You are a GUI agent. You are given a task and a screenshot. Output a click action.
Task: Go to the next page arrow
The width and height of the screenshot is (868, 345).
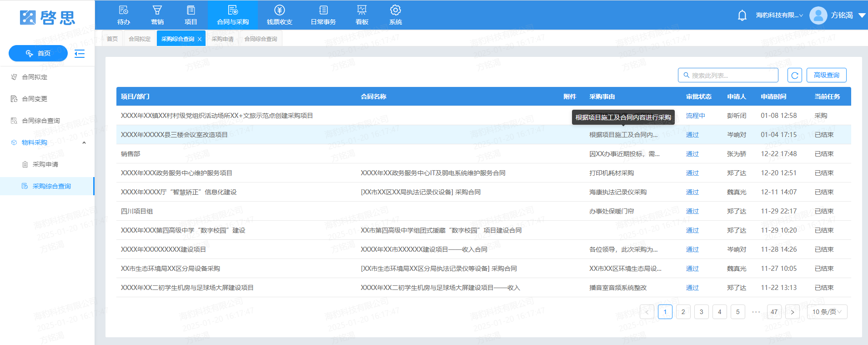pyautogui.click(x=792, y=312)
